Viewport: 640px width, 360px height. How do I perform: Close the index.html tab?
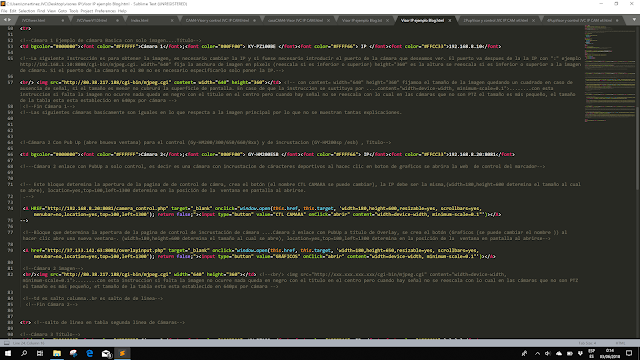pos(172,20)
